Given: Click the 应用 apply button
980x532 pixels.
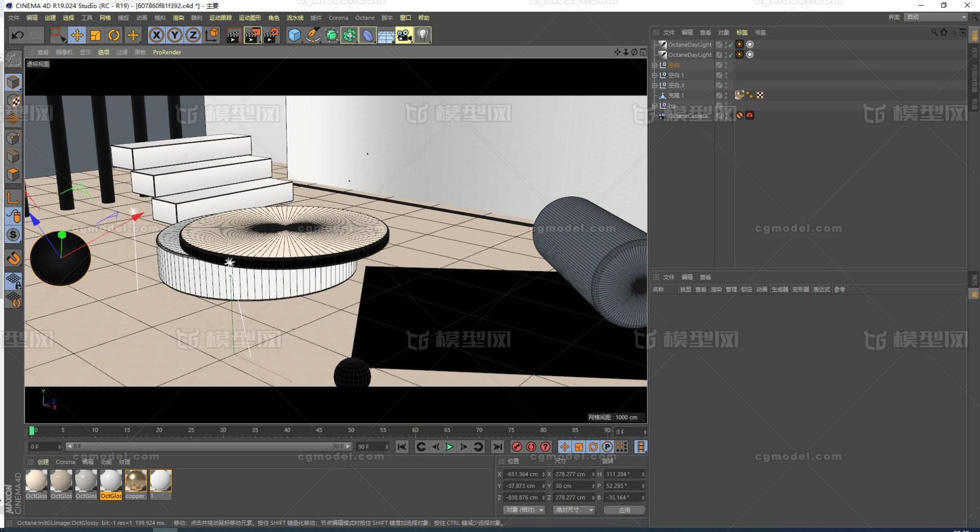Looking at the screenshot, I should pos(625,510).
